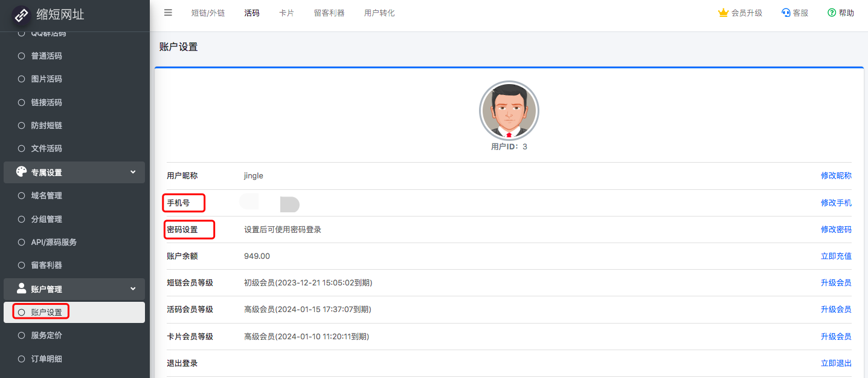Click 修改密码 to change password

click(x=836, y=230)
